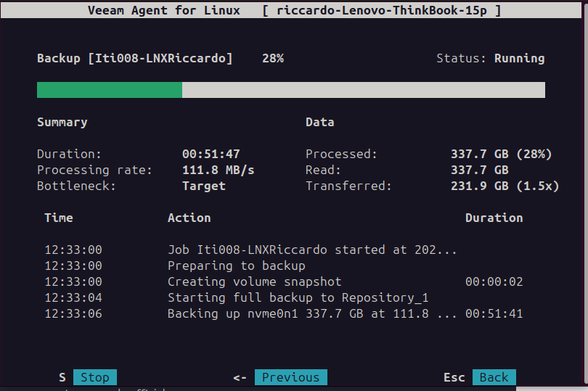Select the Previous button

(x=290, y=377)
